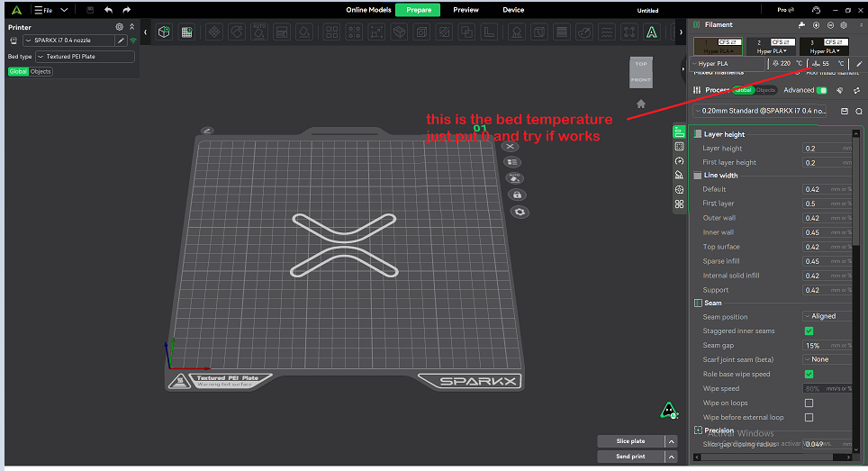
Task: Open the File menu dropdown arrow
Action: point(64,10)
